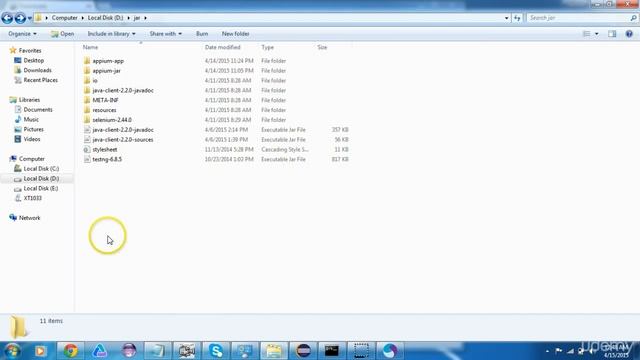Viewport: 640px width, 360px height.
Task: Click the Forward navigation arrow
Action: click(x=20, y=18)
